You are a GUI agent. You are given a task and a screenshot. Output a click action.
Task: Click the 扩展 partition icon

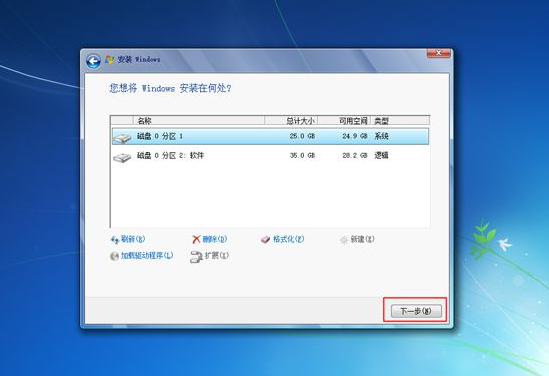tap(196, 257)
